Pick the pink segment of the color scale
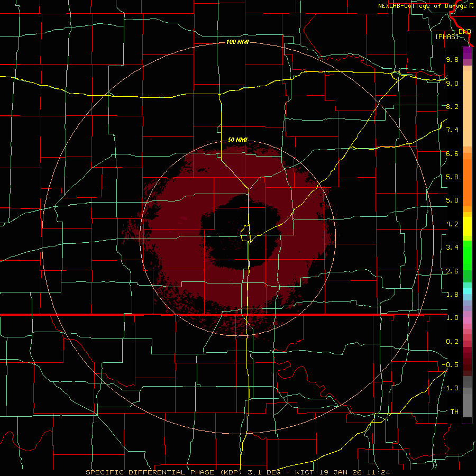The height and width of the screenshot is (476, 476). pyautogui.click(x=467, y=321)
